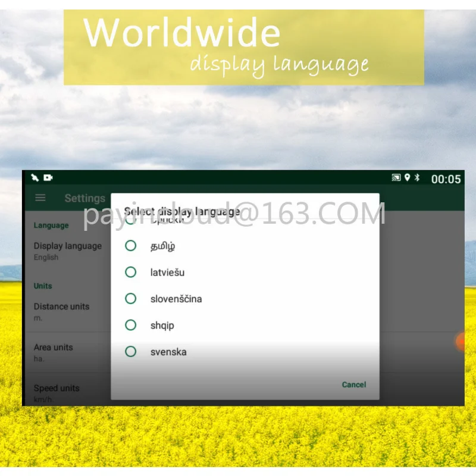Click the shqip language label
476x476 pixels.
tap(162, 325)
